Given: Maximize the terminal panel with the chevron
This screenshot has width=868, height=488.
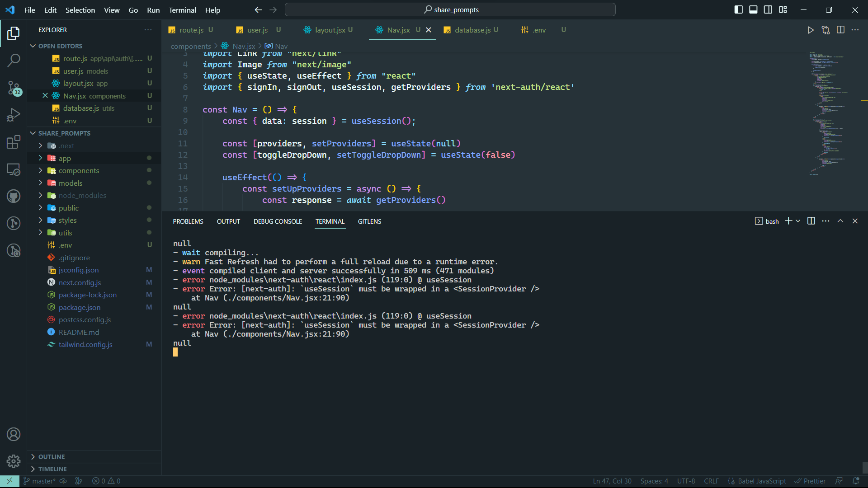Looking at the screenshot, I should pos(841,221).
